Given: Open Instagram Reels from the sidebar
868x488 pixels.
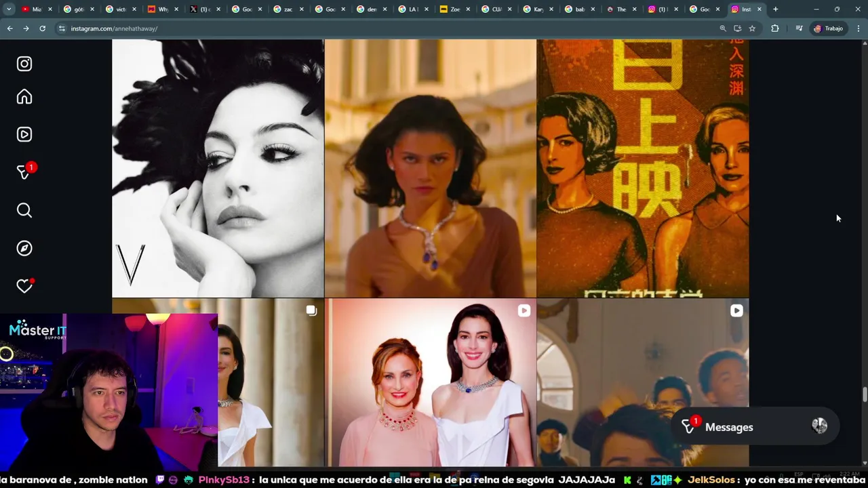Looking at the screenshot, I should [24, 134].
